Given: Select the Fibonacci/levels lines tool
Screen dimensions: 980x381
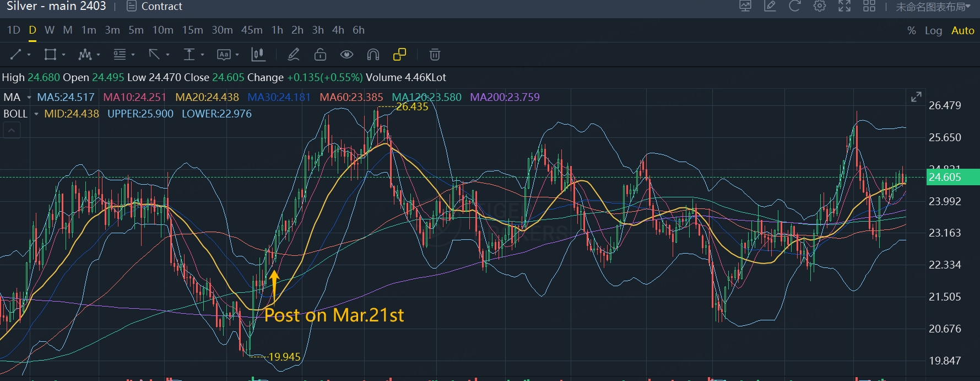Looking at the screenshot, I should pos(120,55).
